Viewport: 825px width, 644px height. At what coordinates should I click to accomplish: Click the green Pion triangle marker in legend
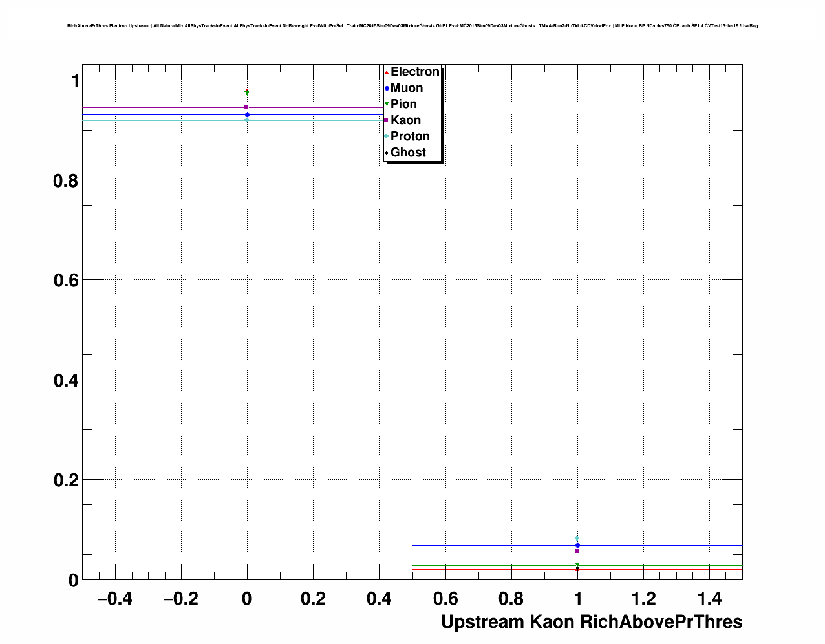pyautogui.click(x=387, y=104)
